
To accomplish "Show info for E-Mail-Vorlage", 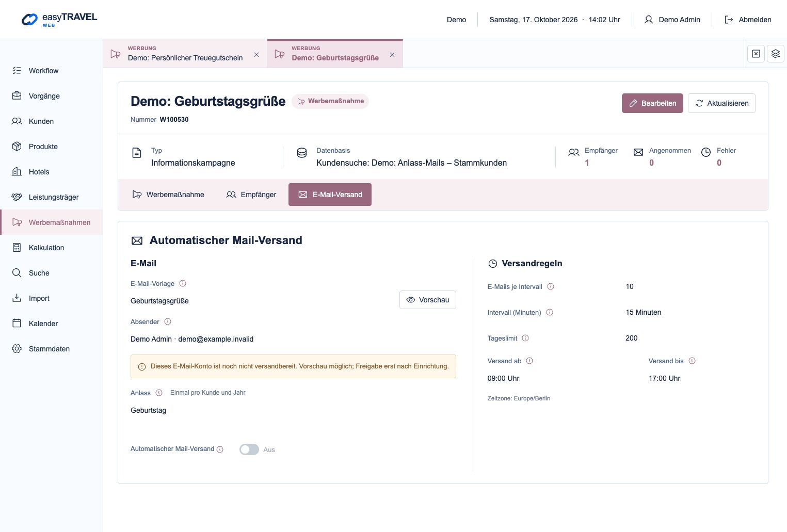I will (x=183, y=283).
